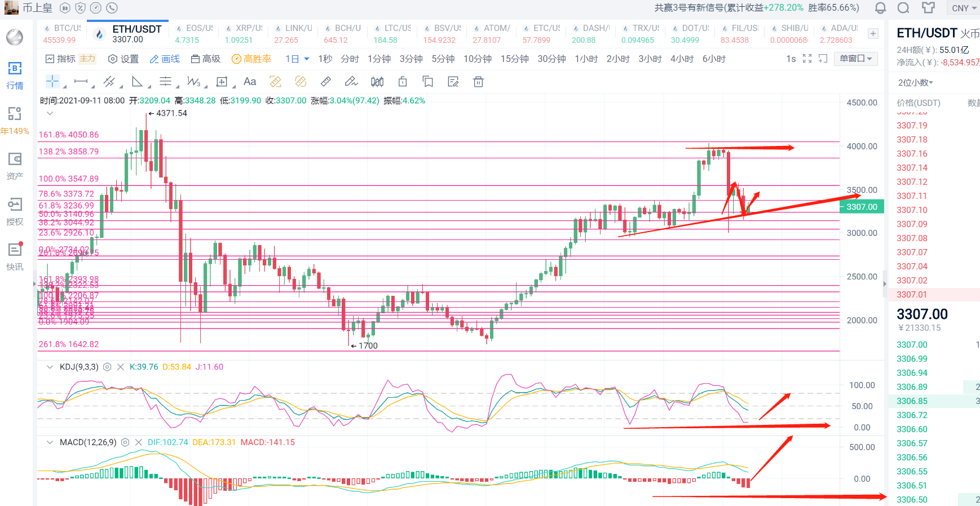
Task: Open the 1日 timeframe dropdown
Action: pos(297,59)
